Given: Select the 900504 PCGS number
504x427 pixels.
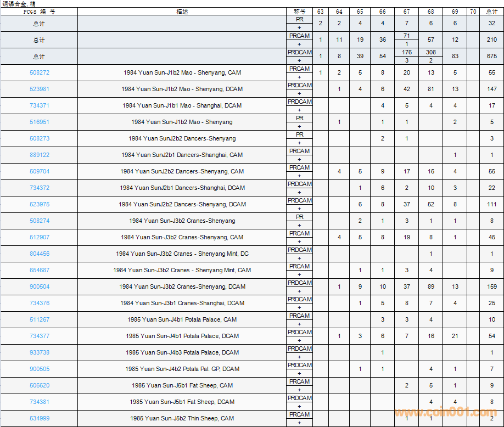Looking at the screenshot, I should [x=39, y=286].
